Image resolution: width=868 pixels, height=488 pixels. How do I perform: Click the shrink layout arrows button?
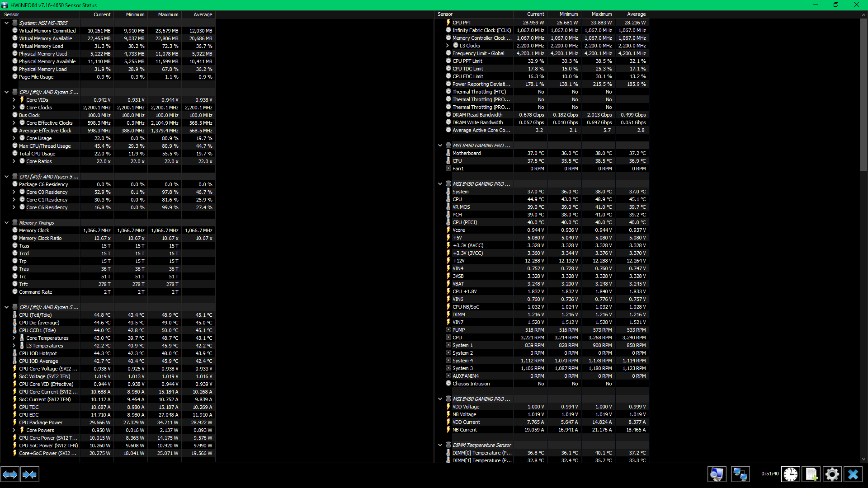click(30, 474)
